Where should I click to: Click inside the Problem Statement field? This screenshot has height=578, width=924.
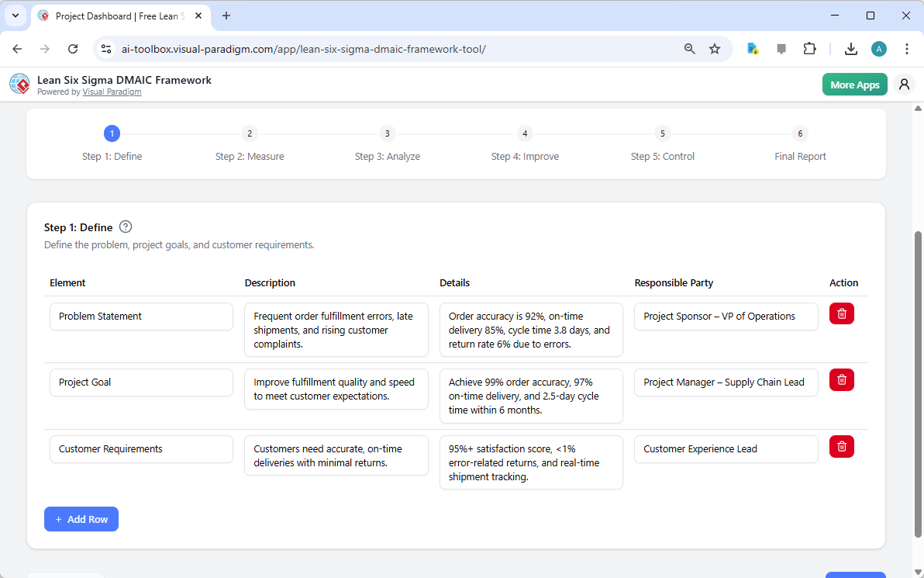pyautogui.click(x=141, y=316)
